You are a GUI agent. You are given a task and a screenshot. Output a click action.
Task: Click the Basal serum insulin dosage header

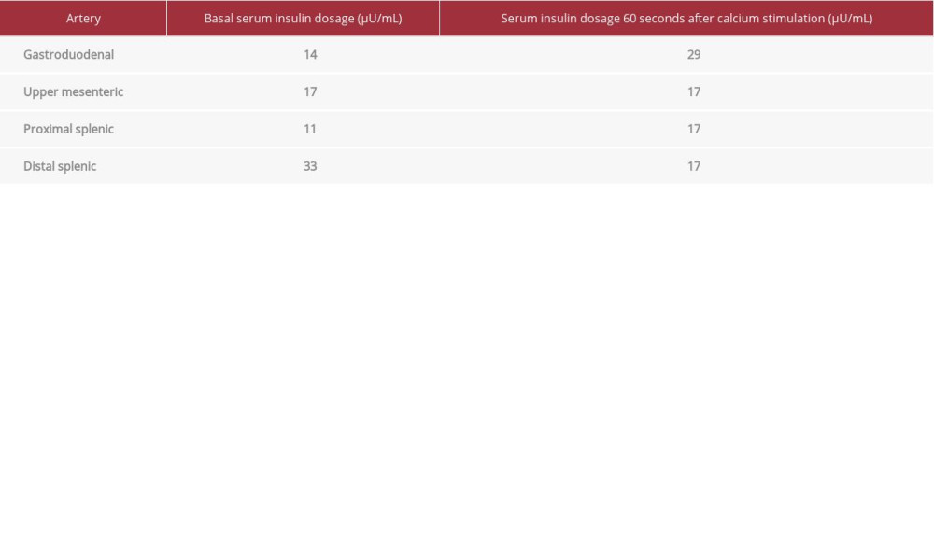click(x=304, y=18)
